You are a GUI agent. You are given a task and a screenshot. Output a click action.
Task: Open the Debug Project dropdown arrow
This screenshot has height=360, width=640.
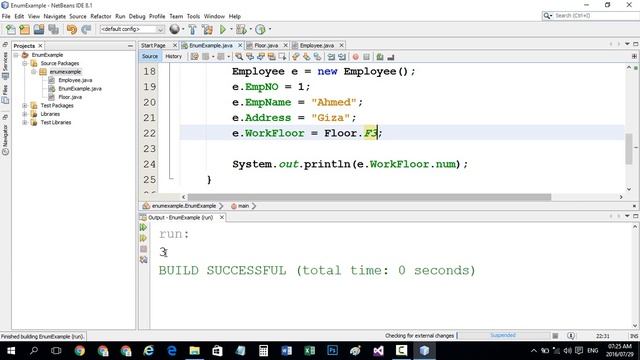[x=250, y=29]
